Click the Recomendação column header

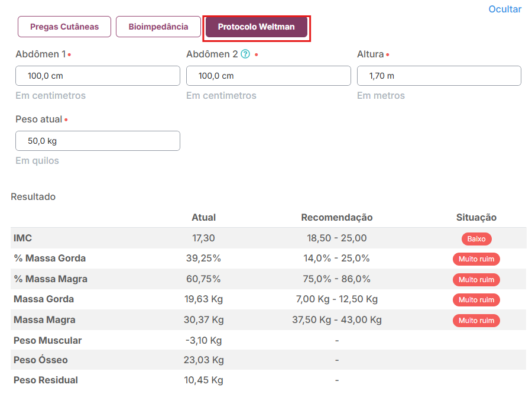pos(337,217)
